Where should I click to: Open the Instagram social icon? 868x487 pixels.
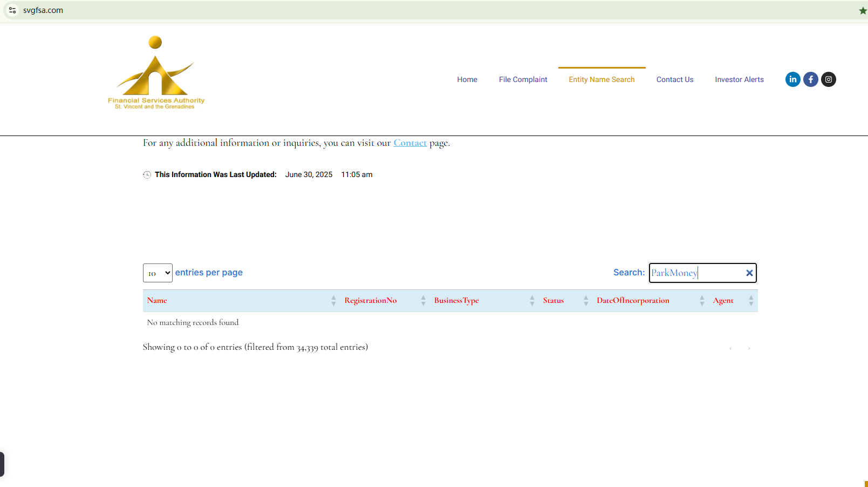pyautogui.click(x=828, y=79)
